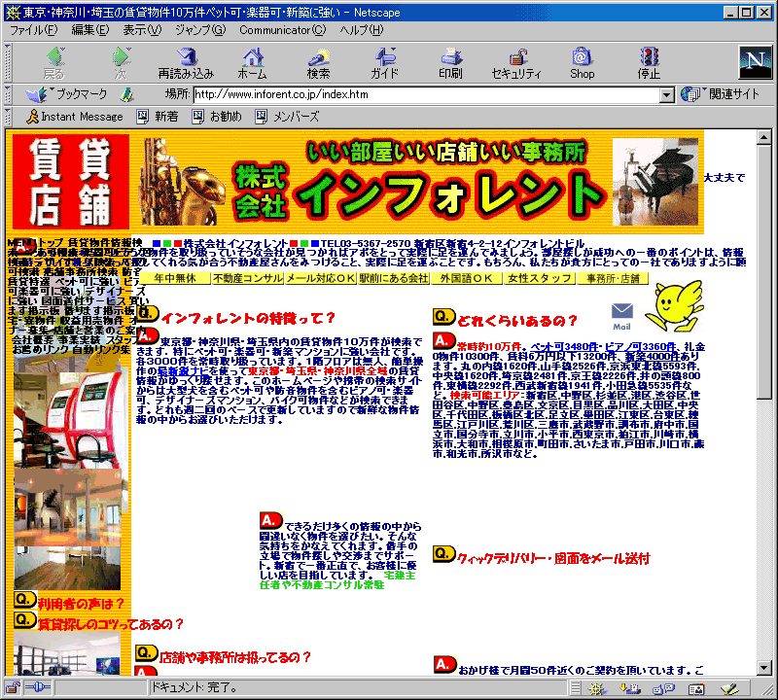Open Bookmarks (ブックマーク) menu icon
778x700 pixels.
point(66,94)
